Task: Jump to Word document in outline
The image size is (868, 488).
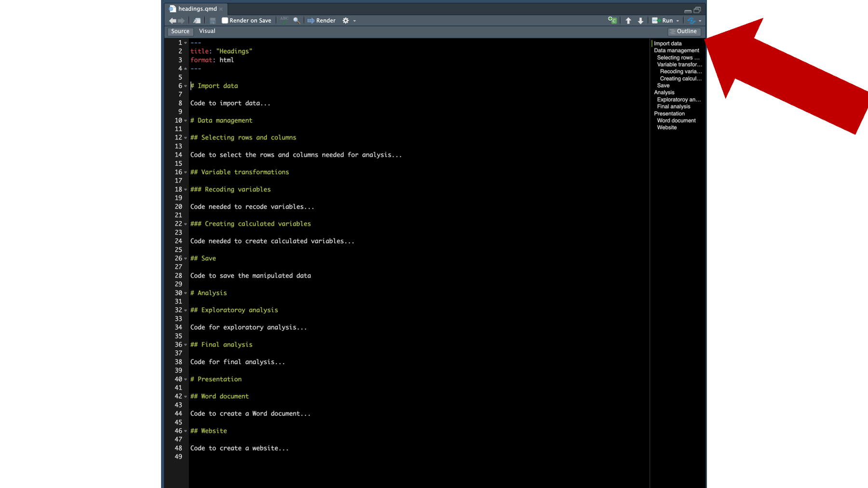Action: point(677,121)
